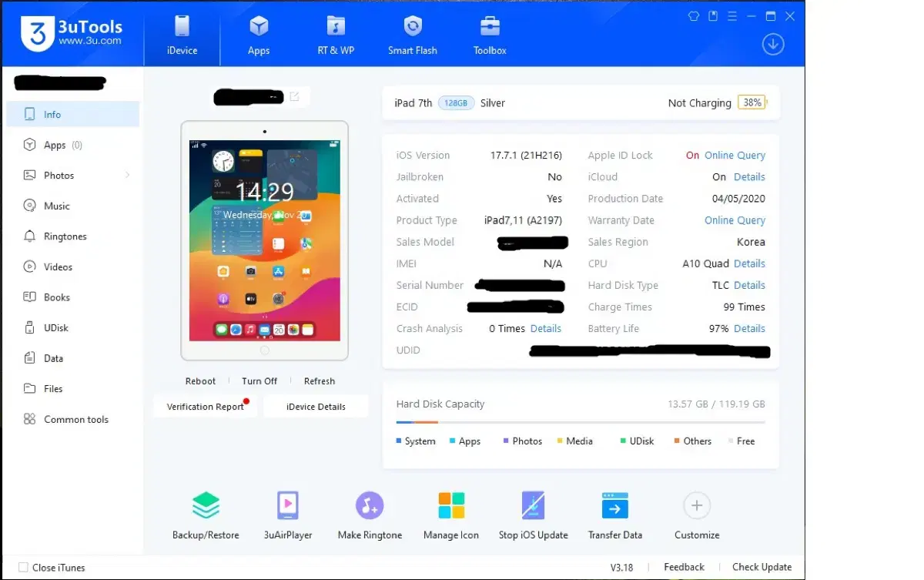Click the product type value iPad7,11 (A2197)
The image size is (924, 580).
[x=523, y=220]
